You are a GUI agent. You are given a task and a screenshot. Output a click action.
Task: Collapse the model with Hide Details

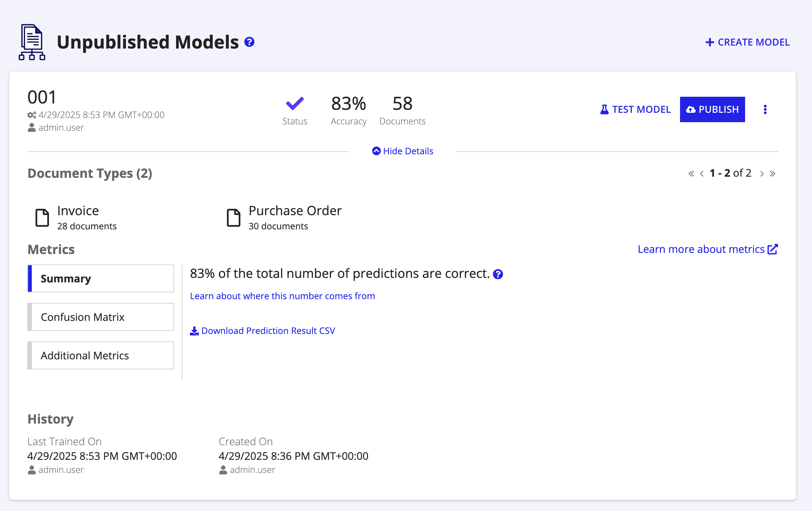[403, 151]
